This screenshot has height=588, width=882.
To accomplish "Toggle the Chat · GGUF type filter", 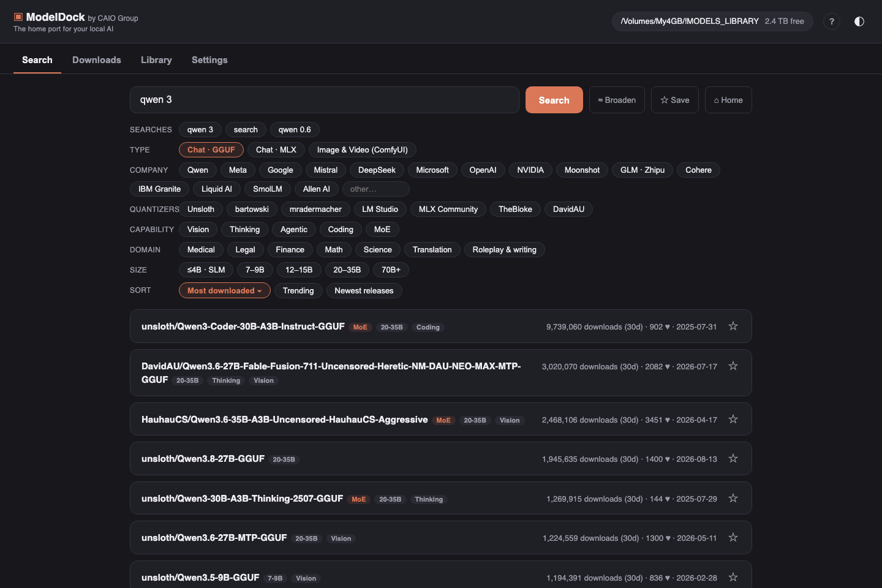I will [x=211, y=150].
